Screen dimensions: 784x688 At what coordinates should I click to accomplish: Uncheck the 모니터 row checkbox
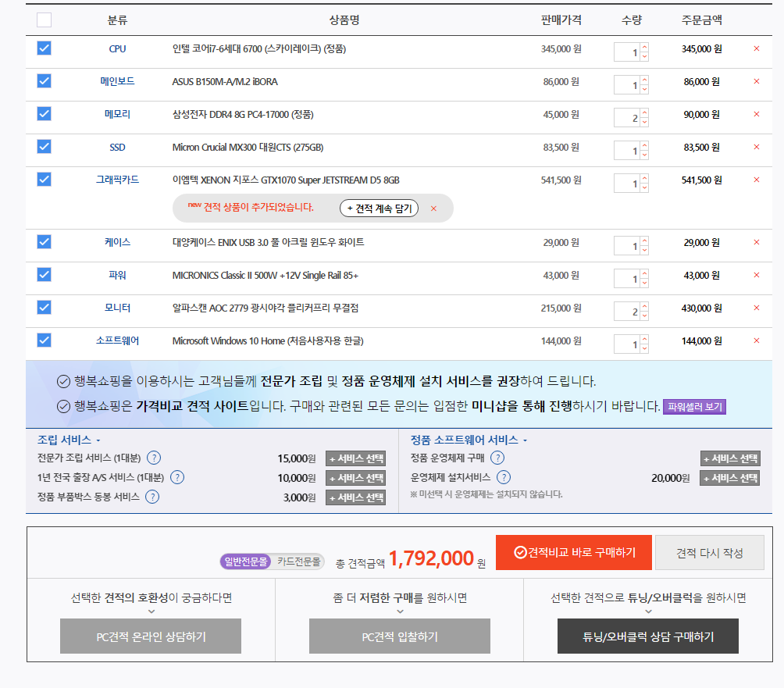pos(45,308)
